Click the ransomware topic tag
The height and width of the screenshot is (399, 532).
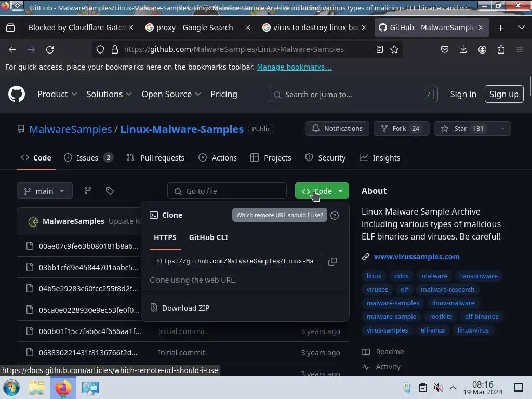click(x=478, y=276)
